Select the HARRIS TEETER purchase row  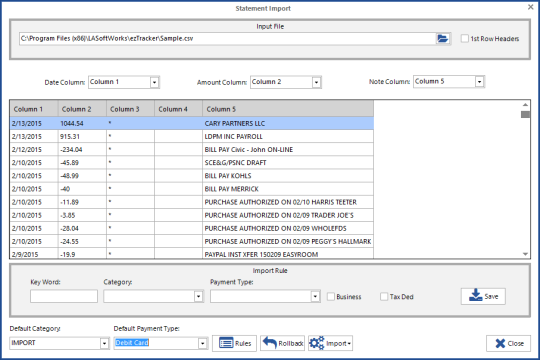click(x=192, y=202)
